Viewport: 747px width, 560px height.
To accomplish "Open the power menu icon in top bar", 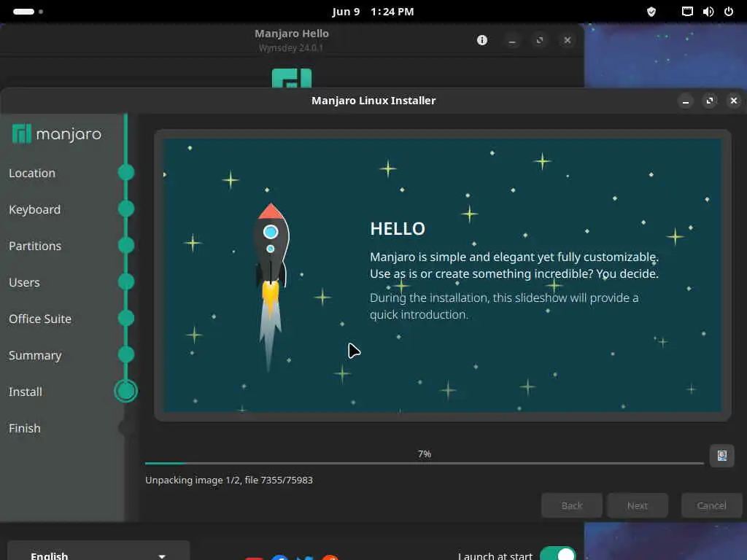I will click(729, 12).
